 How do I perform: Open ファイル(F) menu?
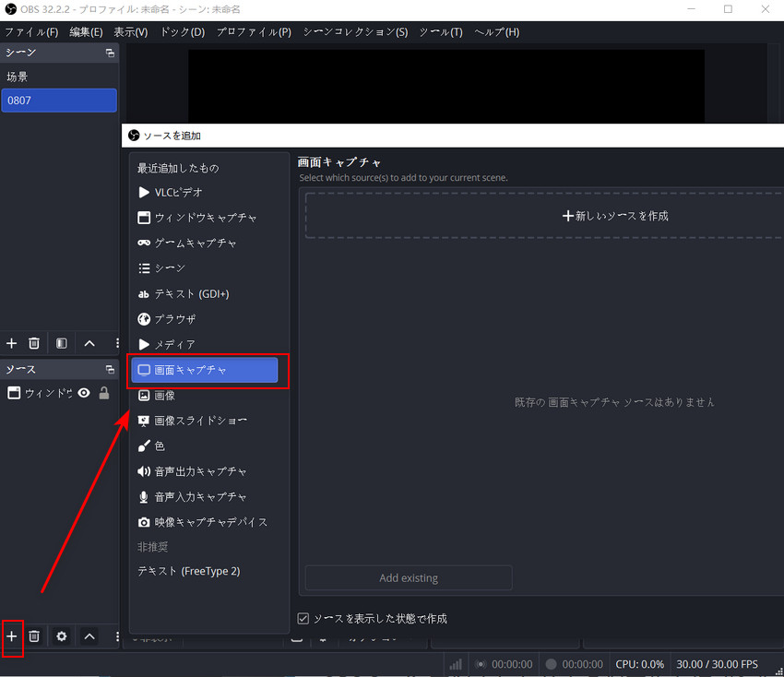[x=31, y=32]
